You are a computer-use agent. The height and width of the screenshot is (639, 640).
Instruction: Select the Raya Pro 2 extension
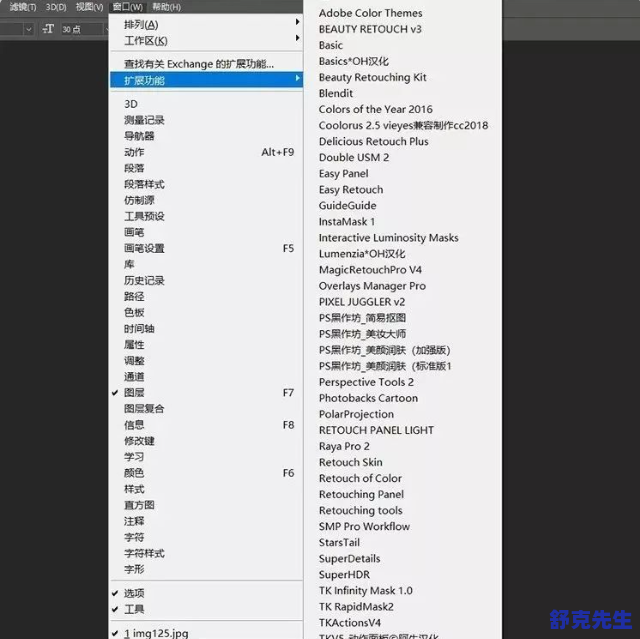pyautogui.click(x=344, y=446)
